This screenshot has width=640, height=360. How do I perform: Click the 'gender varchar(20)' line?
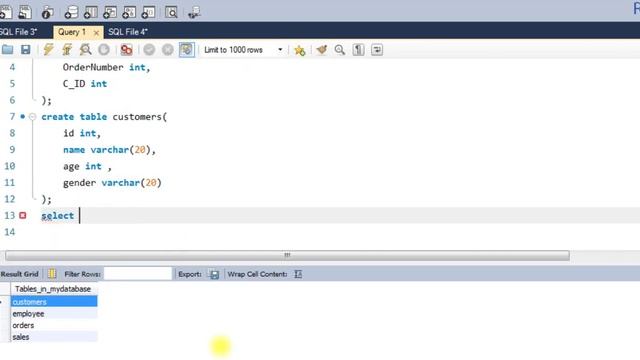(112, 183)
